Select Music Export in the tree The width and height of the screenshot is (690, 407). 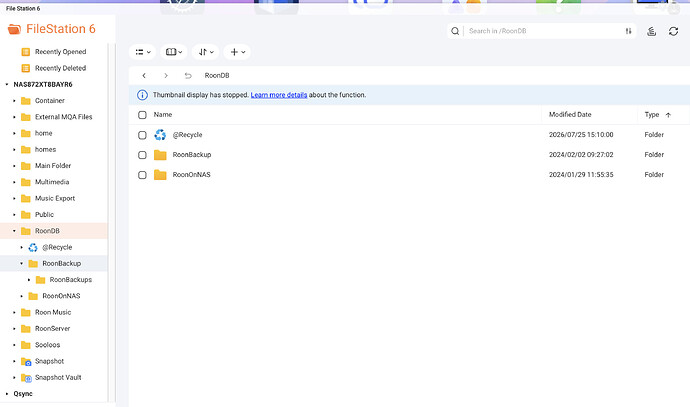[x=55, y=198]
